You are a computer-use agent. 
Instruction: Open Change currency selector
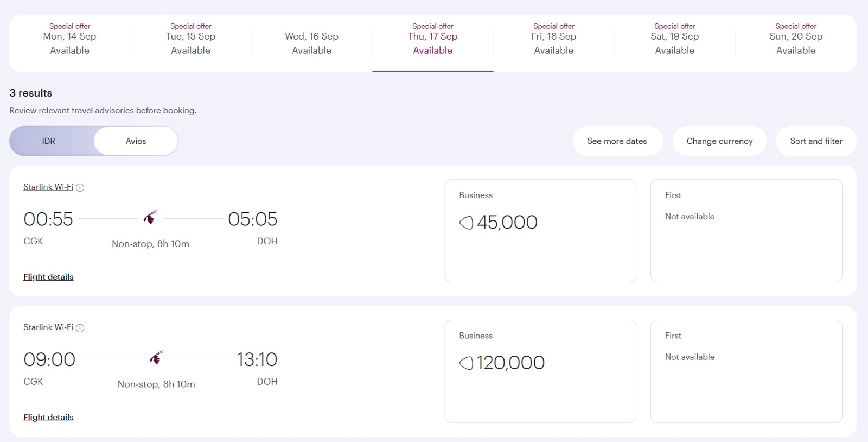point(719,141)
